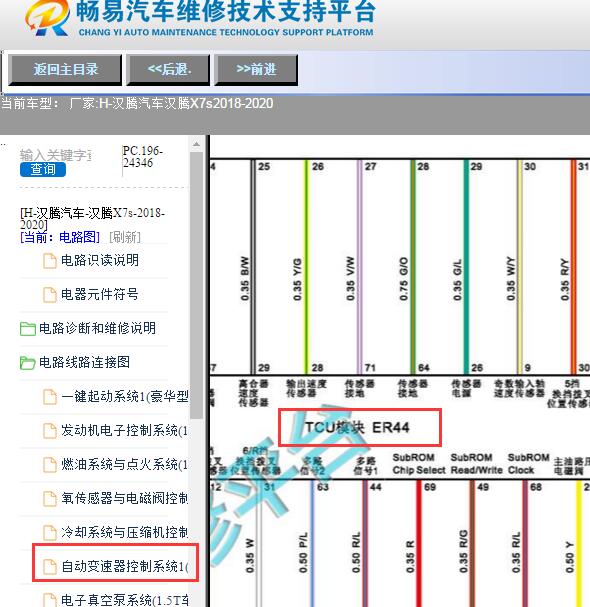This screenshot has width=590, height=607.
Task: Click the PC.196-24346 text
Action: [x=142, y=156]
